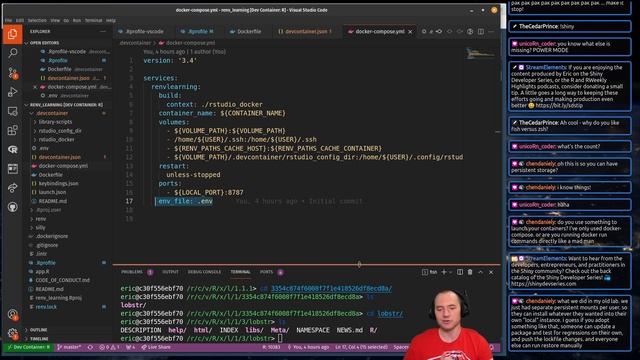Open the Live Share activity bar icon
This screenshot has width=640, height=360.
(x=12, y=188)
